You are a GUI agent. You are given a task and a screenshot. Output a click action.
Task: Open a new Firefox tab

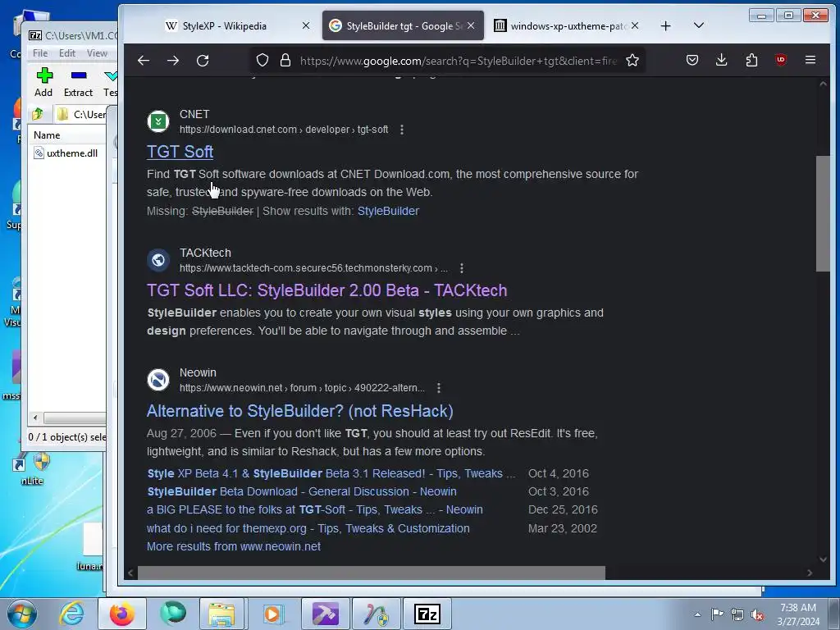click(665, 25)
